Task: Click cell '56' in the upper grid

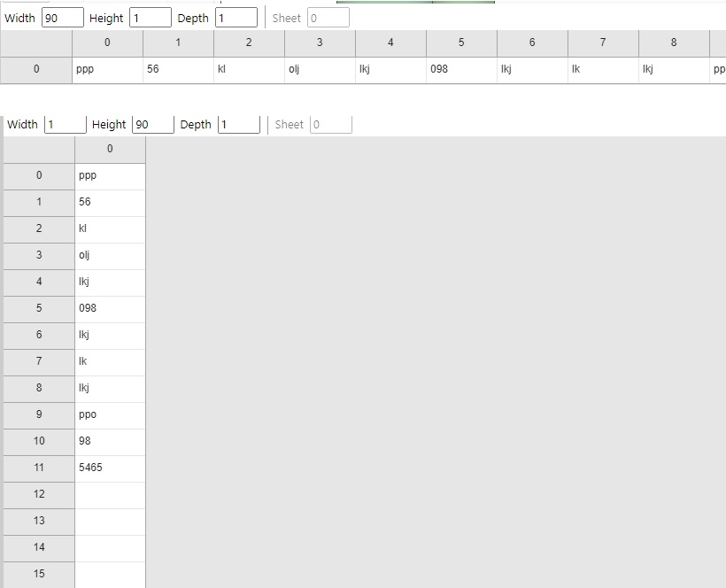Action: tap(178, 70)
